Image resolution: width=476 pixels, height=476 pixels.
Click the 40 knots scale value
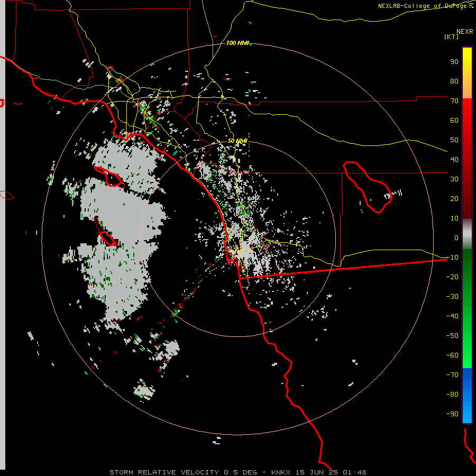(454, 160)
